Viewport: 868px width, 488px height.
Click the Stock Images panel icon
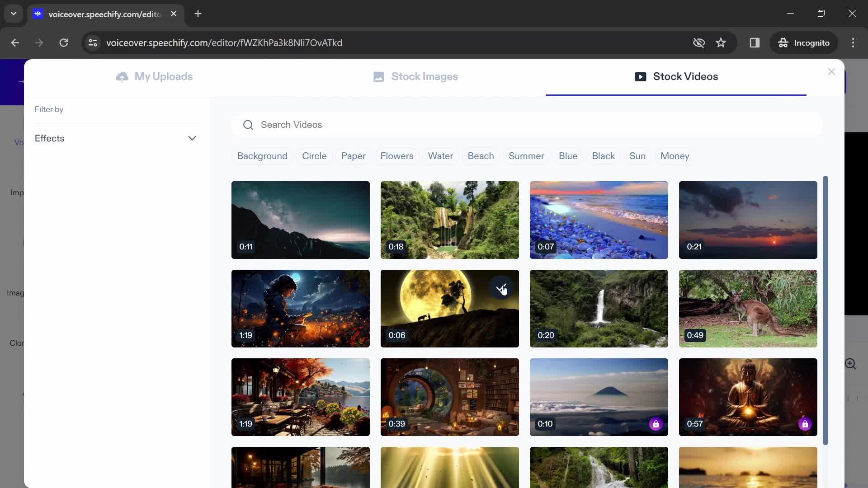tap(378, 76)
